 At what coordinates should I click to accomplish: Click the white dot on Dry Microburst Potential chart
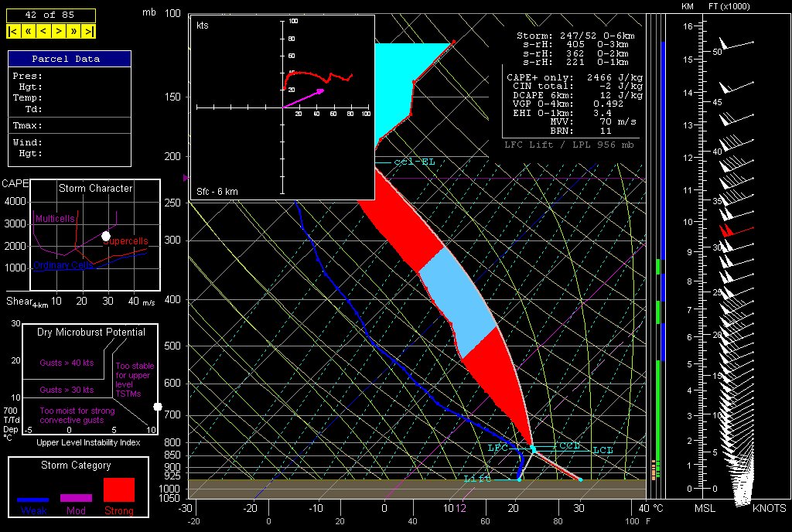click(x=158, y=407)
